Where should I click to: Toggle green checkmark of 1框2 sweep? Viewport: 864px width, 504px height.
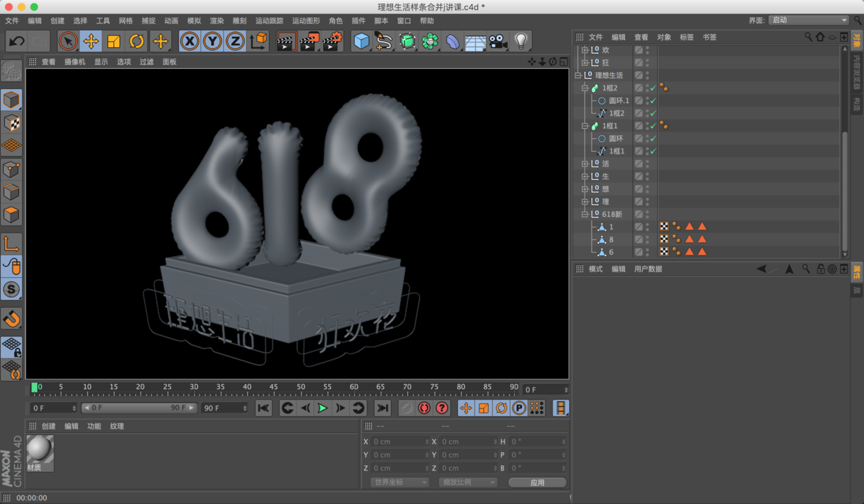pos(653,88)
